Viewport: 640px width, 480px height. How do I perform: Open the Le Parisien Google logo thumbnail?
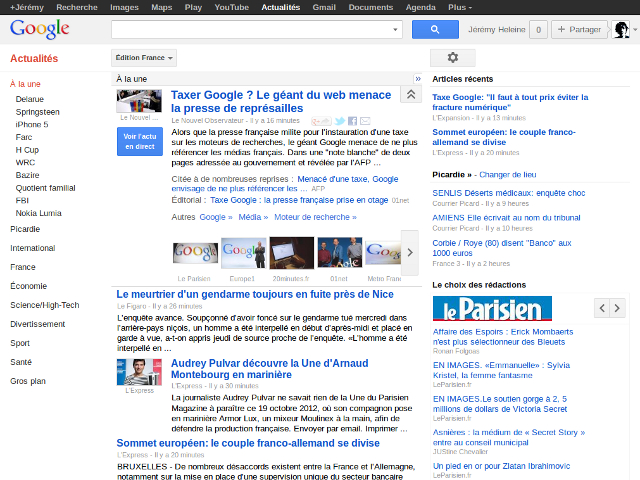point(195,253)
